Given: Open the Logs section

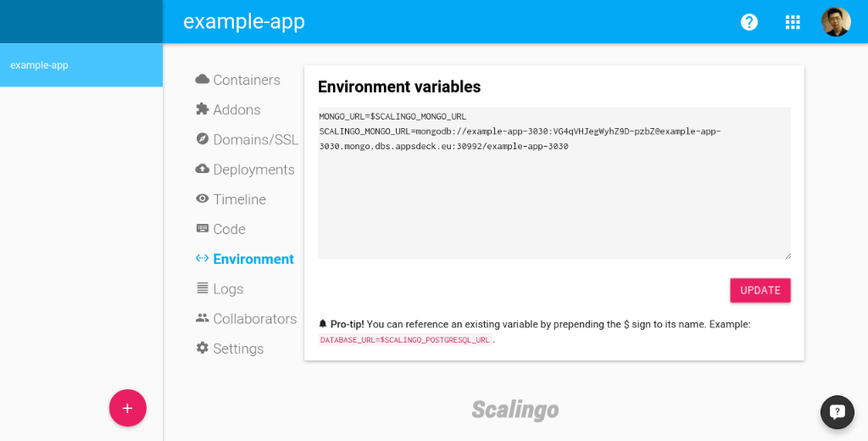Looking at the screenshot, I should tap(228, 288).
